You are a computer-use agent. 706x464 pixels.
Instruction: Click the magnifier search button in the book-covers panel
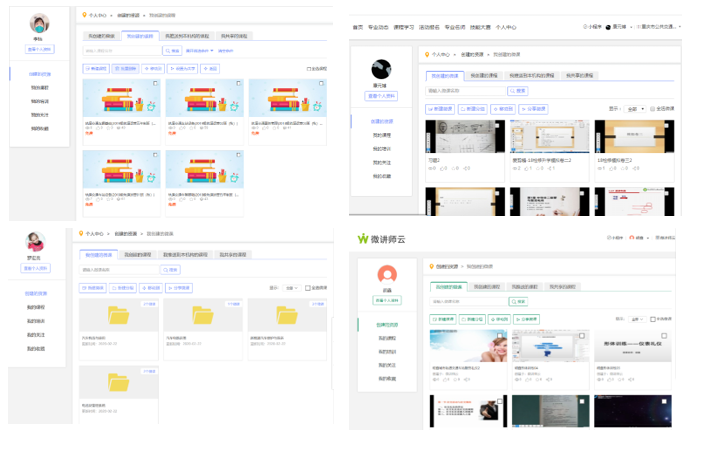coord(172,51)
